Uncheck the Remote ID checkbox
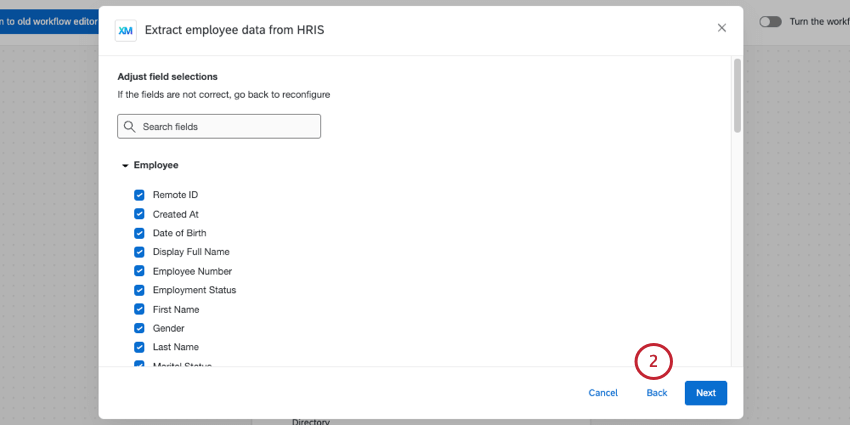This screenshot has width=850, height=425. (x=140, y=195)
